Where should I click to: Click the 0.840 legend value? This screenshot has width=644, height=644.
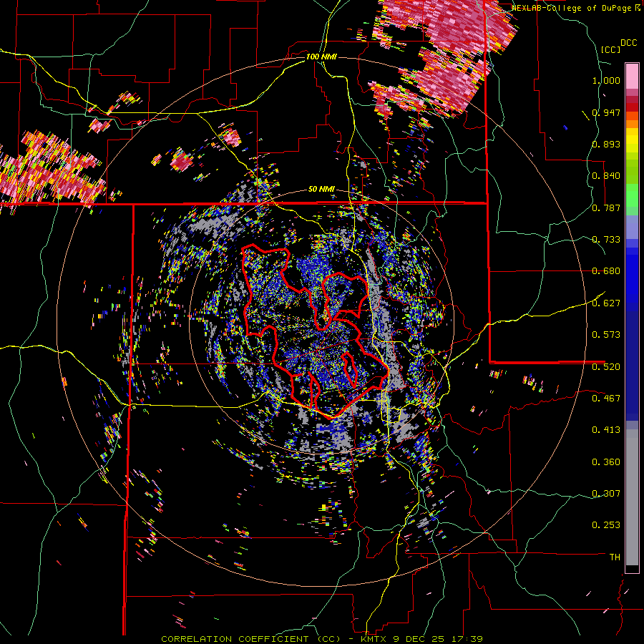606,176
